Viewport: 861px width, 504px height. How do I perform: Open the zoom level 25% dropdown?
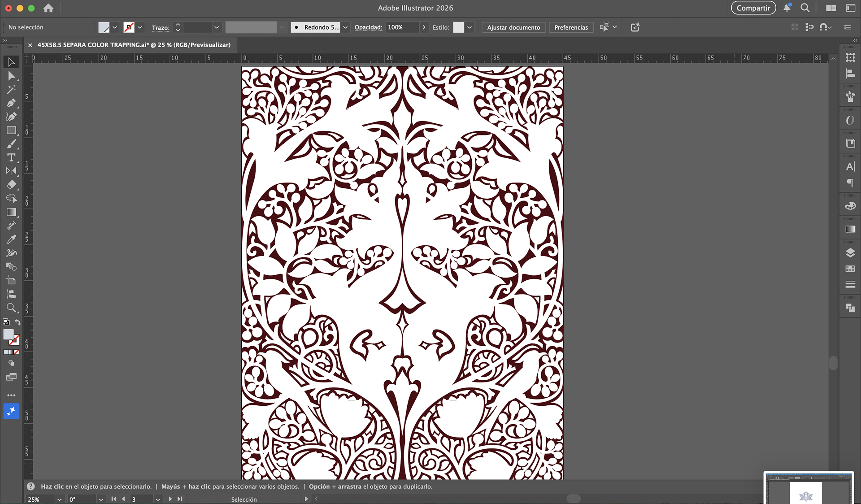[x=59, y=499]
